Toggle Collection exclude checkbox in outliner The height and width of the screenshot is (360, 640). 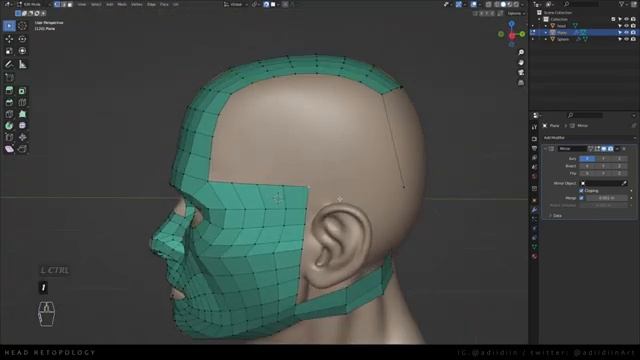click(613, 19)
